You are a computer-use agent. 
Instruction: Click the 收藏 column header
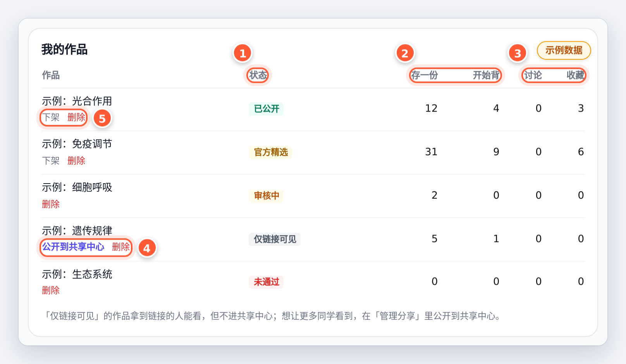(576, 75)
